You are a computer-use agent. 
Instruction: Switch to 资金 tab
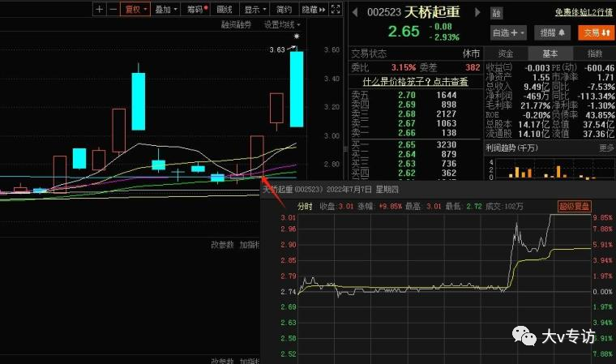(506, 54)
